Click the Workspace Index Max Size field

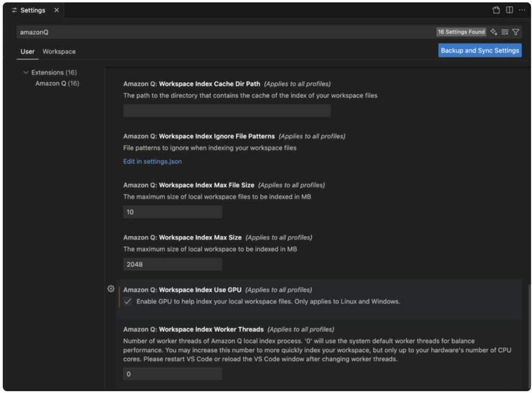click(172, 264)
